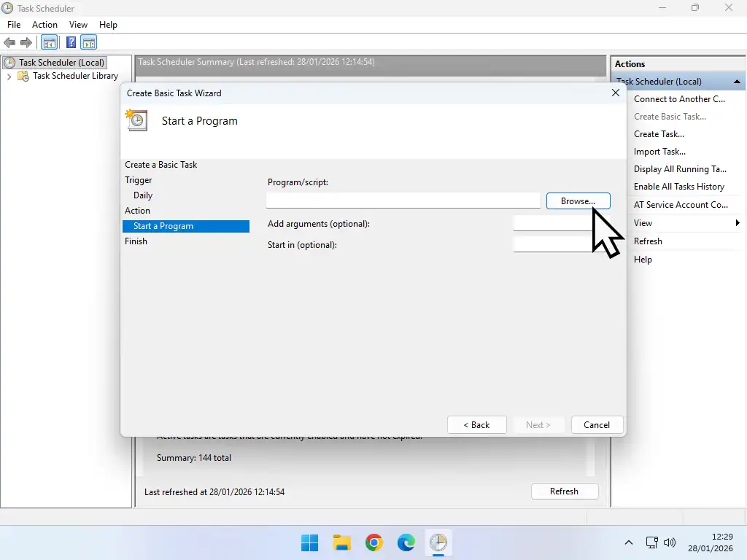The width and height of the screenshot is (747, 560).
Task: Collapse the Task Scheduler (Local) actions section
Action: pyautogui.click(x=737, y=81)
